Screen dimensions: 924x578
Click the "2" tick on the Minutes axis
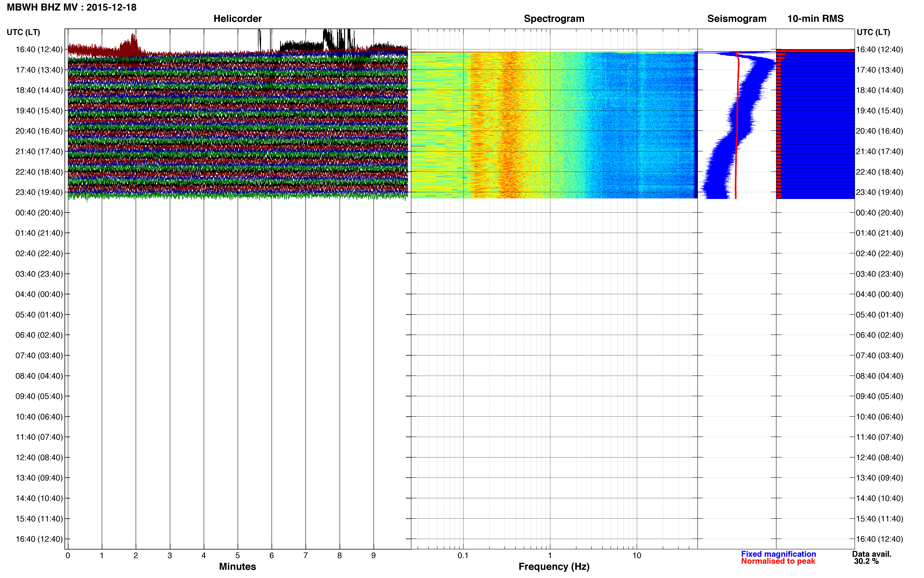click(136, 555)
